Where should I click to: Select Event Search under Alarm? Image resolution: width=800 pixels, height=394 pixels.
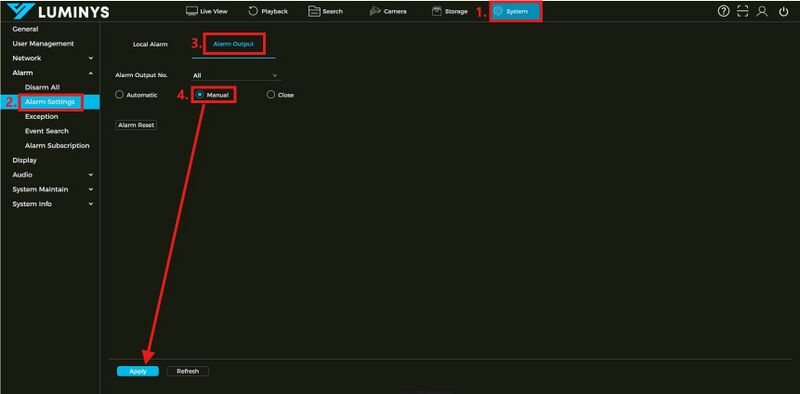coord(46,131)
